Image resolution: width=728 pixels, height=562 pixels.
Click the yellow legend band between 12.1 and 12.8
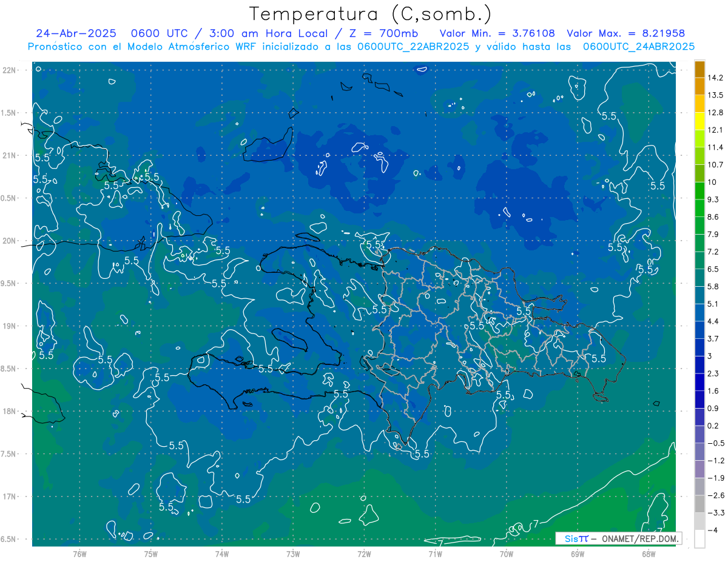pyautogui.click(x=699, y=122)
